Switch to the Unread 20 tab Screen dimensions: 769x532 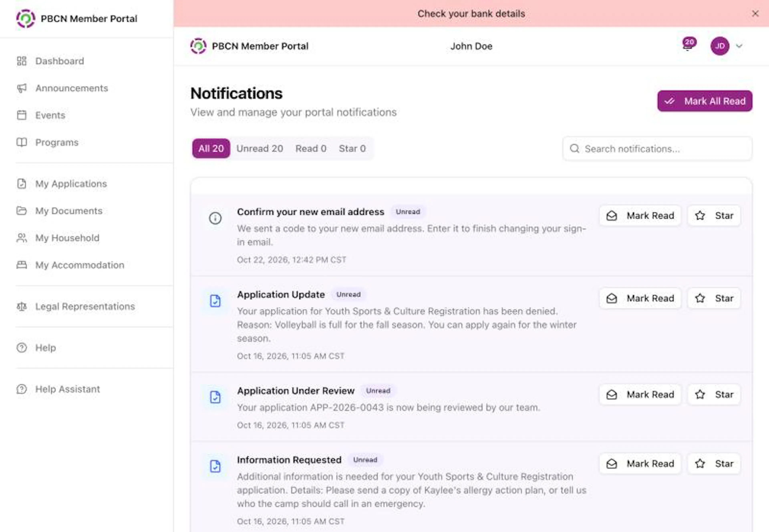pyautogui.click(x=260, y=148)
